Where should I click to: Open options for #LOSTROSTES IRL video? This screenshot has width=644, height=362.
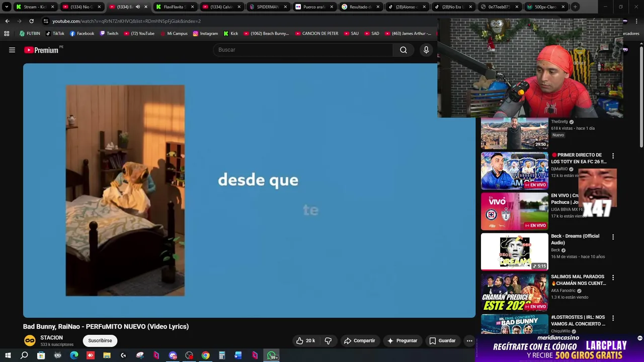[x=613, y=318]
